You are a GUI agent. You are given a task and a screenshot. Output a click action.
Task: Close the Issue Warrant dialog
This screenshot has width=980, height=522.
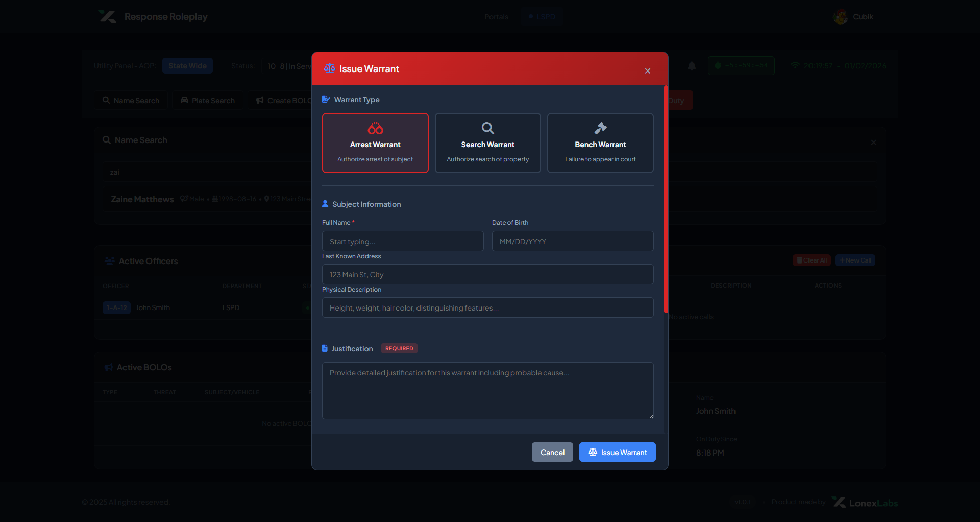648,71
